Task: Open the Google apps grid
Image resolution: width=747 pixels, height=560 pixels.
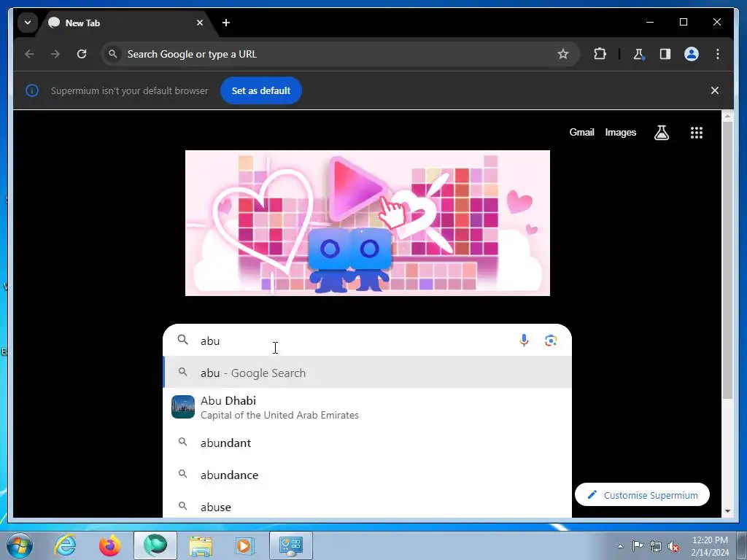Action: click(x=697, y=133)
